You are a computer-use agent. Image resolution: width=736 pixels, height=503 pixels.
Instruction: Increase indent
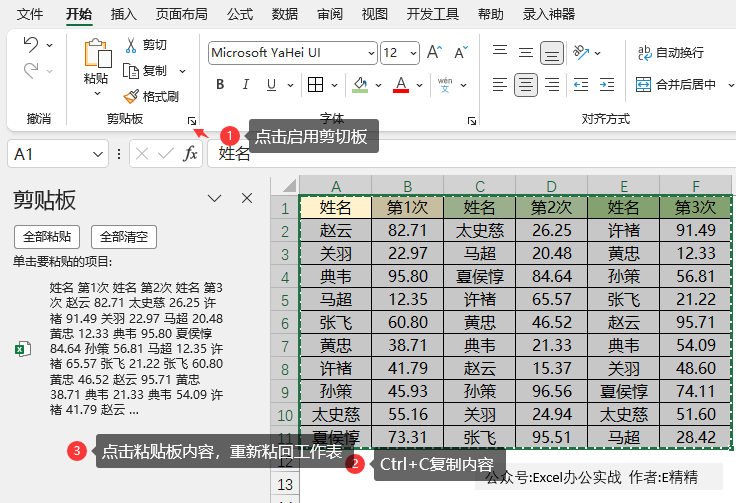tap(607, 85)
